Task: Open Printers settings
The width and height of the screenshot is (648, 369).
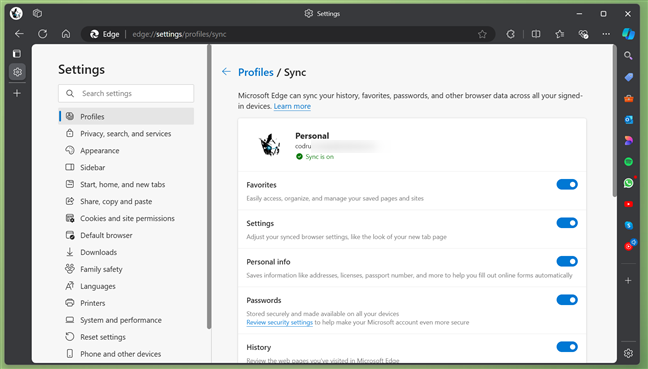Action: [126, 303]
